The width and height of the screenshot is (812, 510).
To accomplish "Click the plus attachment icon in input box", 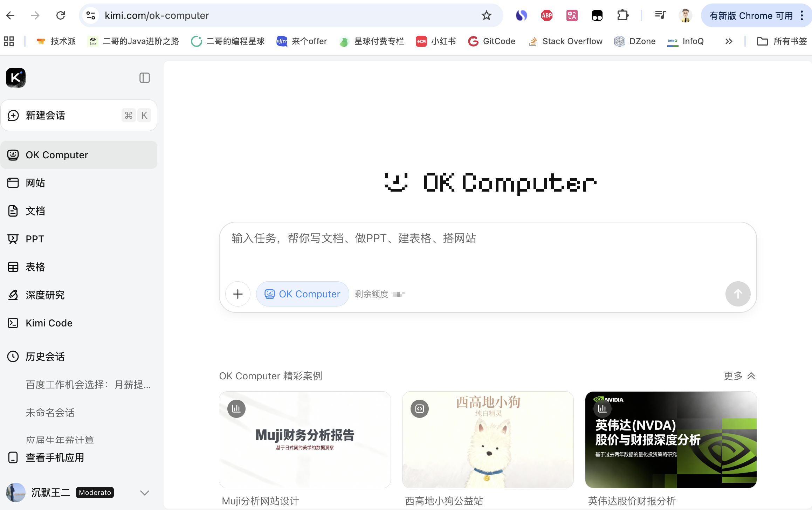I will pyautogui.click(x=238, y=294).
